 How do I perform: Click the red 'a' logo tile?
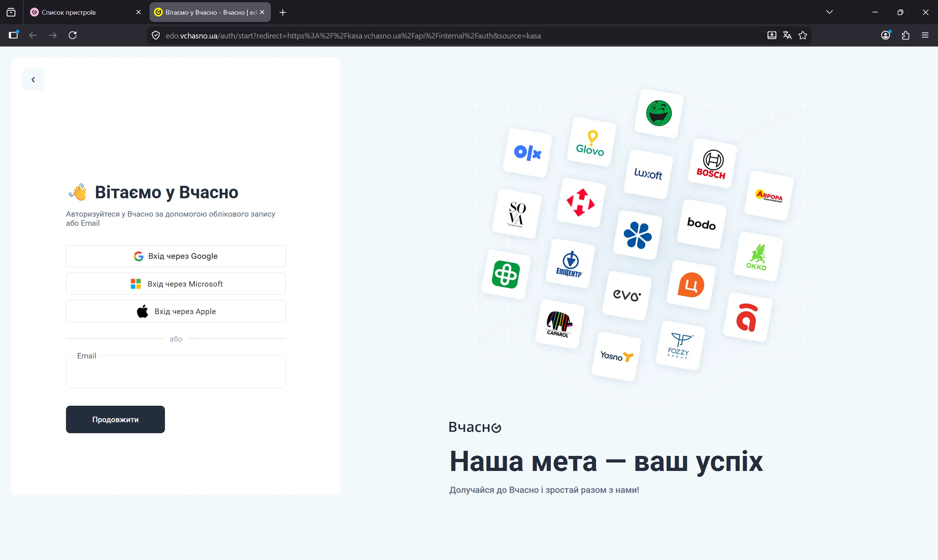[x=747, y=317]
